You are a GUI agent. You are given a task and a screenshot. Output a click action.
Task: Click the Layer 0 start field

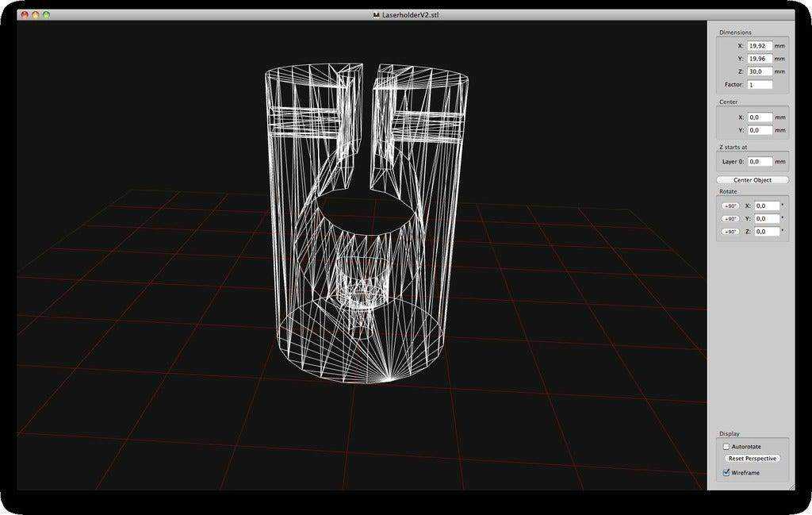click(760, 162)
